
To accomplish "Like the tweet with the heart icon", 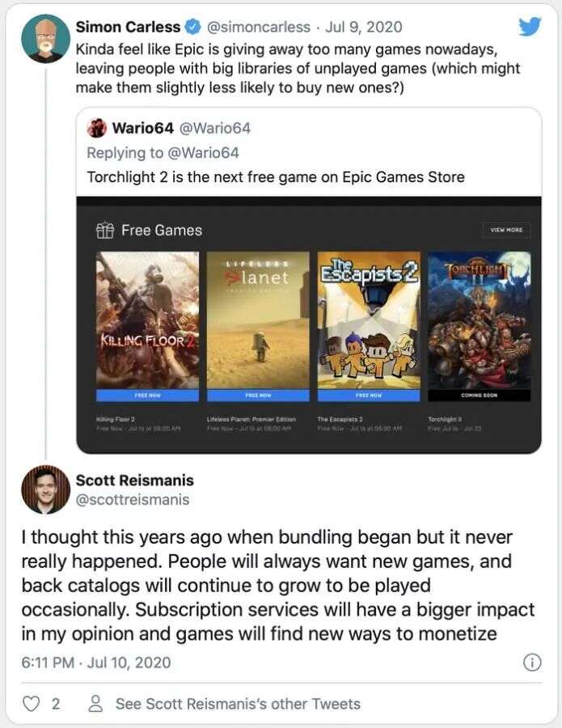I will [x=31, y=704].
